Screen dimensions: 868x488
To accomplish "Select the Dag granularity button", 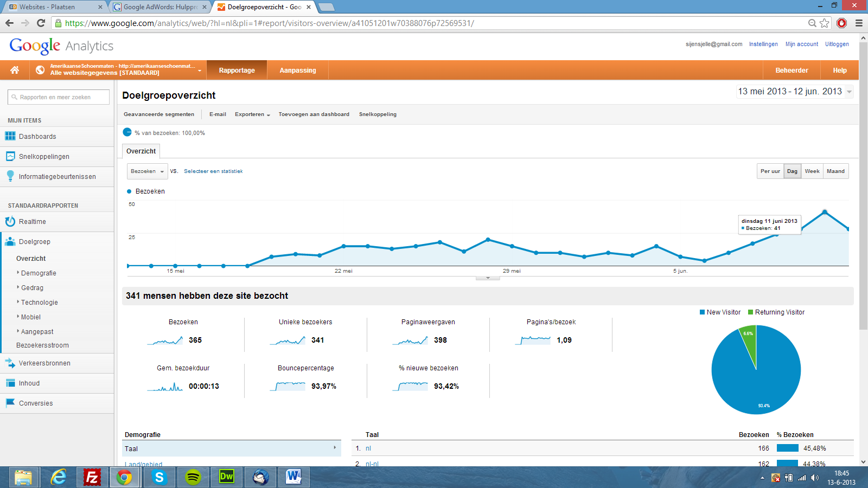I will tap(793, 171).
